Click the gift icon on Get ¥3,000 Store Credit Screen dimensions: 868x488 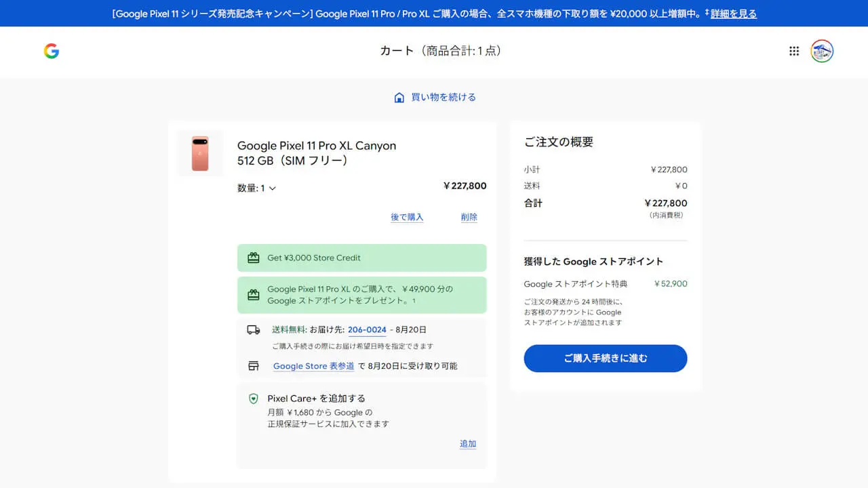(254, 258)
